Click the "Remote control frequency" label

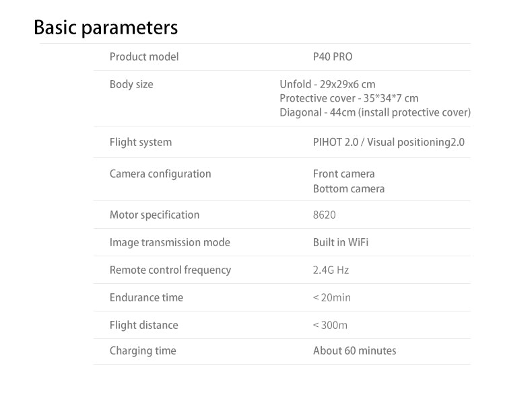(x=170, y=270)
